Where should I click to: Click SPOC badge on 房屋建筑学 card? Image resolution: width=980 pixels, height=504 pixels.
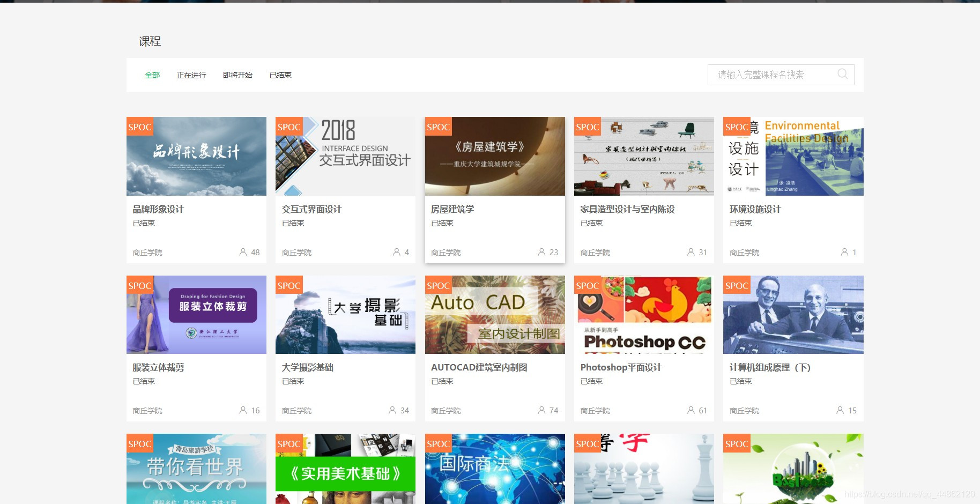click(439, 127)
